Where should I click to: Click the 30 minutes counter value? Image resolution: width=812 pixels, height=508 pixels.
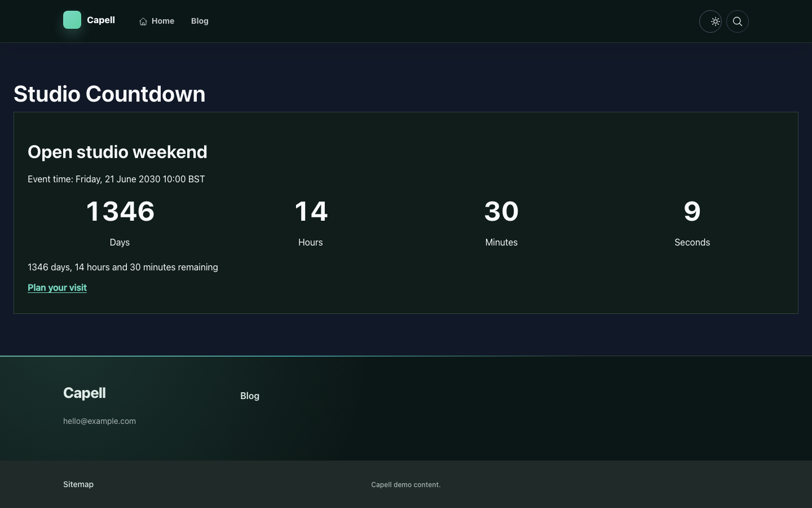501,211
